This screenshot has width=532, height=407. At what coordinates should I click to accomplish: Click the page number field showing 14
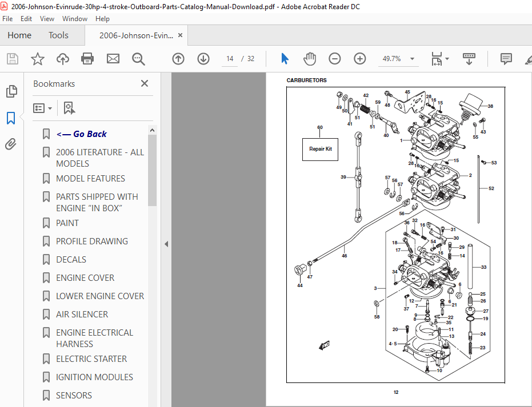(230, 59)
